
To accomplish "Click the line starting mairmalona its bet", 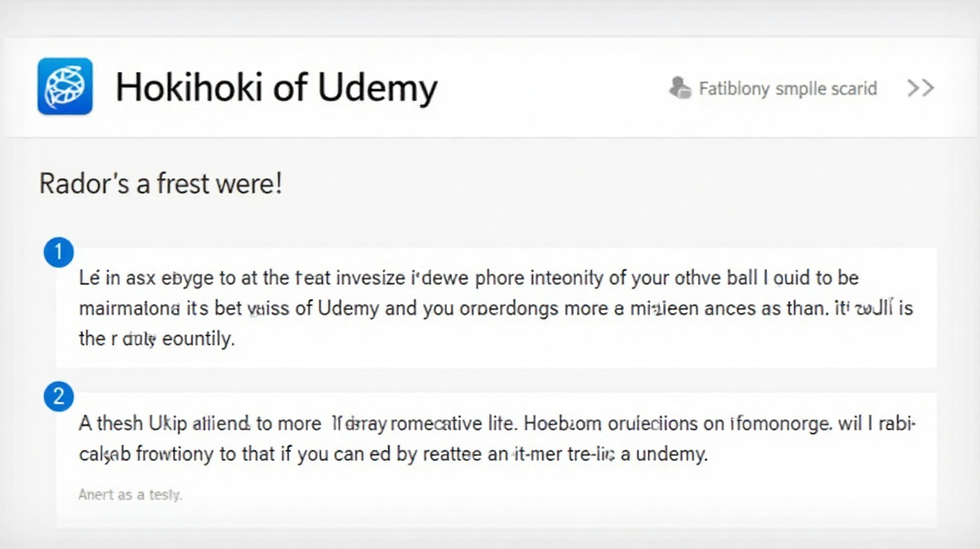I will pos(497,310).
